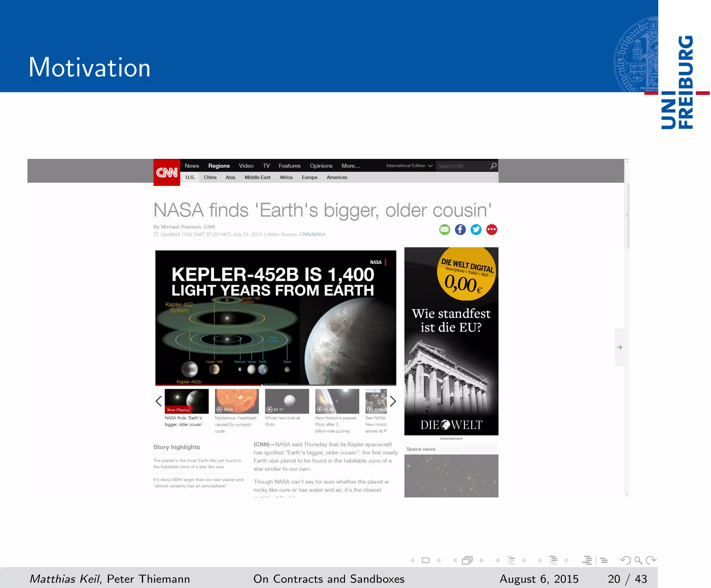Follow the CNN/NASA video source link
Screen dimensions: 711x588
click(312, 235)
